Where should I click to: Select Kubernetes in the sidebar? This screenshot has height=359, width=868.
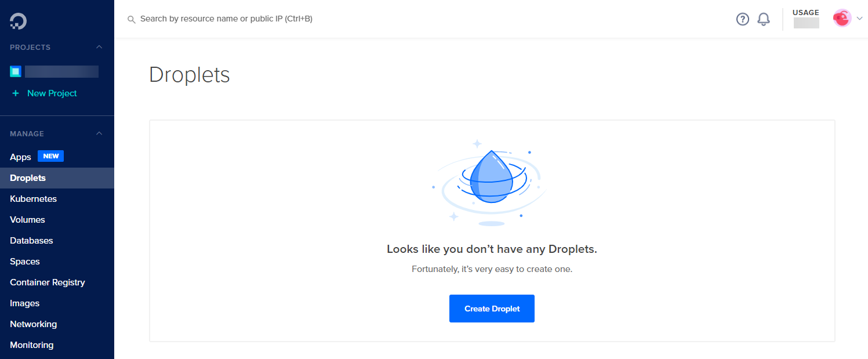(33, 199)
